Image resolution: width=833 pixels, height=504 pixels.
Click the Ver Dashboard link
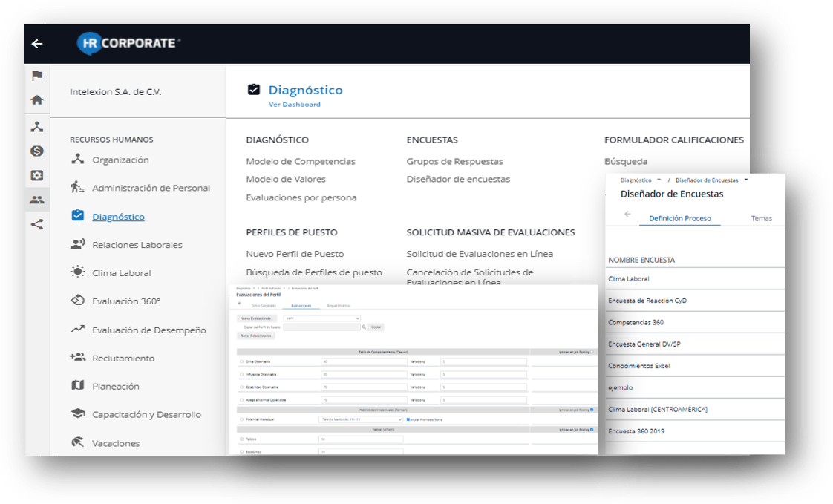[295, 105]
